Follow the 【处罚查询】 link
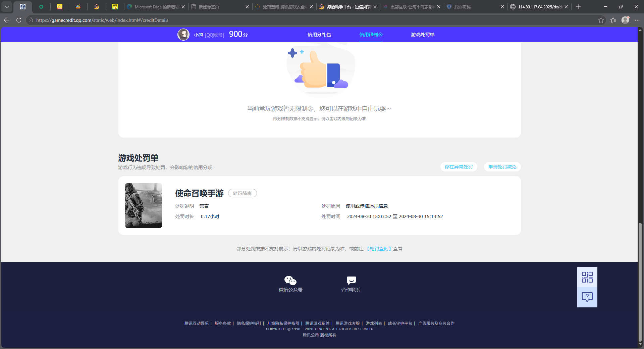644x349 pixels. click(378, 249)
